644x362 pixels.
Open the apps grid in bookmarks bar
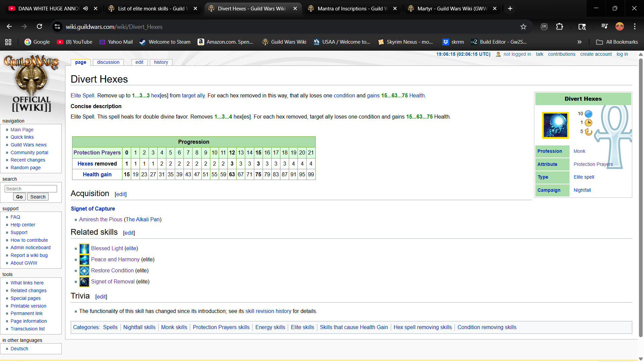(8, 42)
